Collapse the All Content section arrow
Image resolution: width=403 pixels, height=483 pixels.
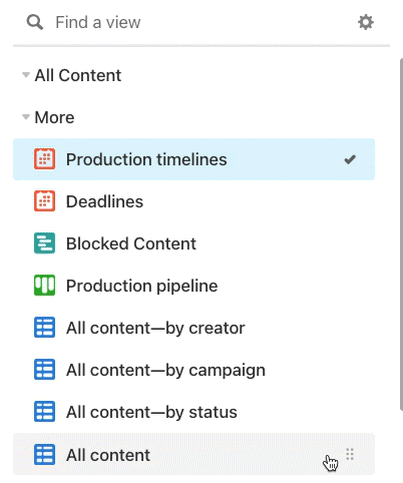(26, 75)
